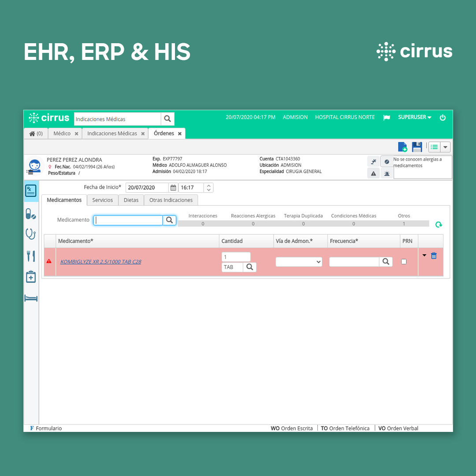Adjust the time with the 16:17 stepper
The width and height of the screenshot is (476, 476).
208,188
